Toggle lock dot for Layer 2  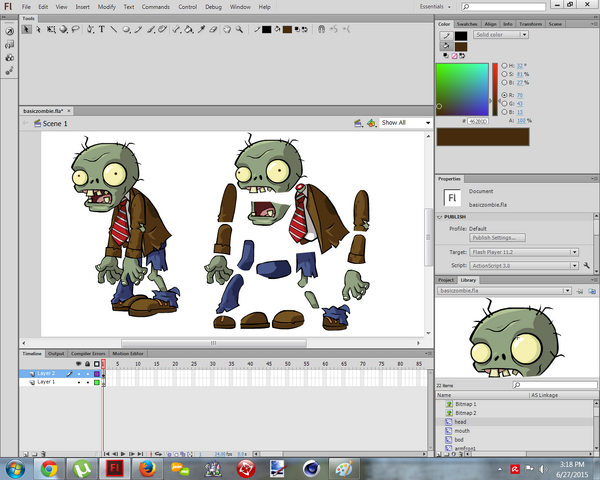(x=88, y=374)
